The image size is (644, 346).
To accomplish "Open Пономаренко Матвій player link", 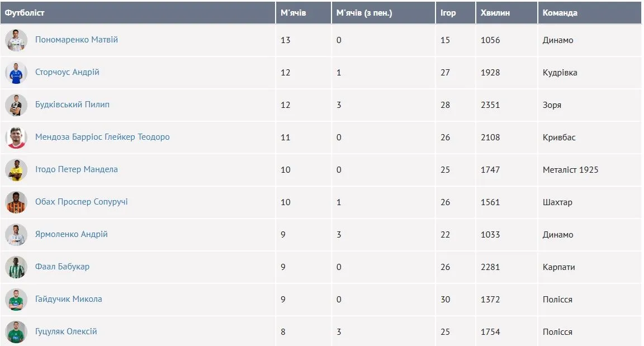I will (77, 40).
